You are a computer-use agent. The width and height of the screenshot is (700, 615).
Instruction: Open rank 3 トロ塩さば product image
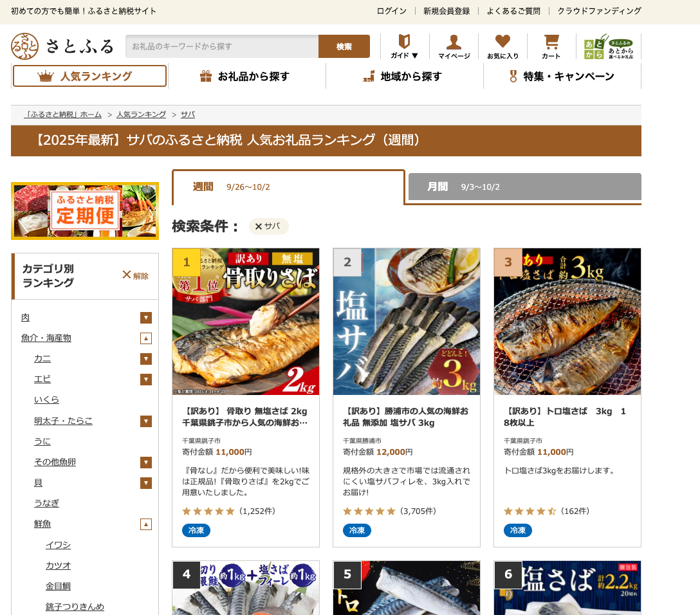[567, 322]
